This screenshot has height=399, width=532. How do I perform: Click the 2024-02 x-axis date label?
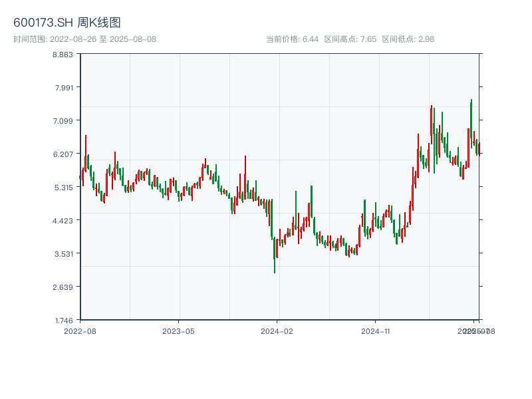click(x=277, y=331)
